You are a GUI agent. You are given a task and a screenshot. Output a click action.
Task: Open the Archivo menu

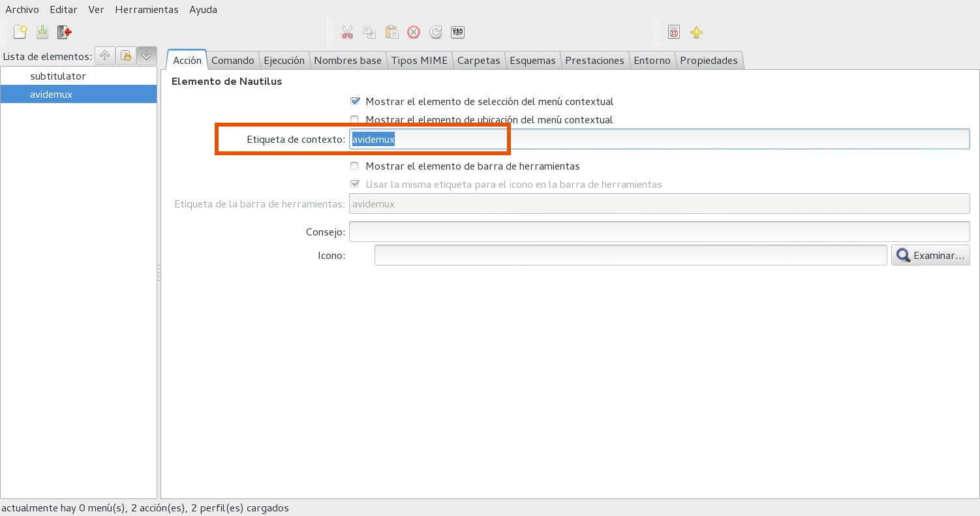coord(22,10)
